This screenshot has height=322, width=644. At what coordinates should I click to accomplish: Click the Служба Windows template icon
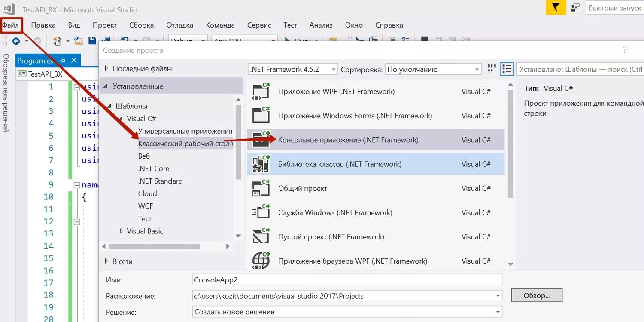(x=260, y=212)
